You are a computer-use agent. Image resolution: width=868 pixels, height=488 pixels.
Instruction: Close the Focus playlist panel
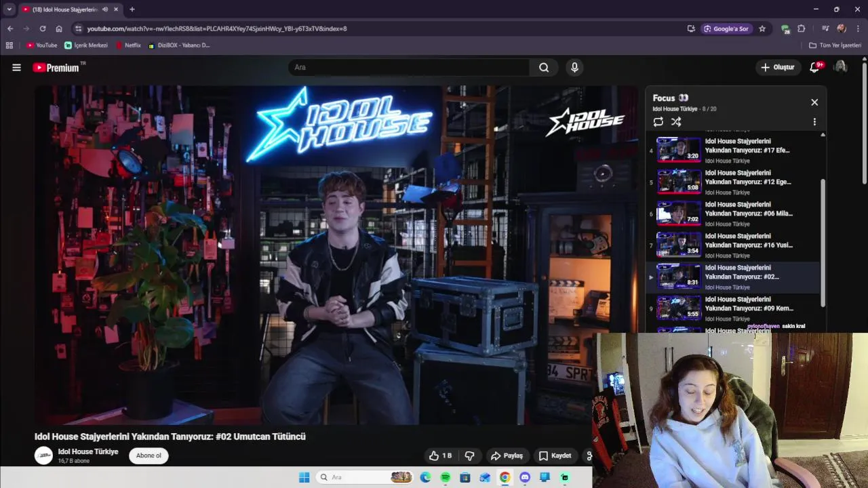[814, 102]
